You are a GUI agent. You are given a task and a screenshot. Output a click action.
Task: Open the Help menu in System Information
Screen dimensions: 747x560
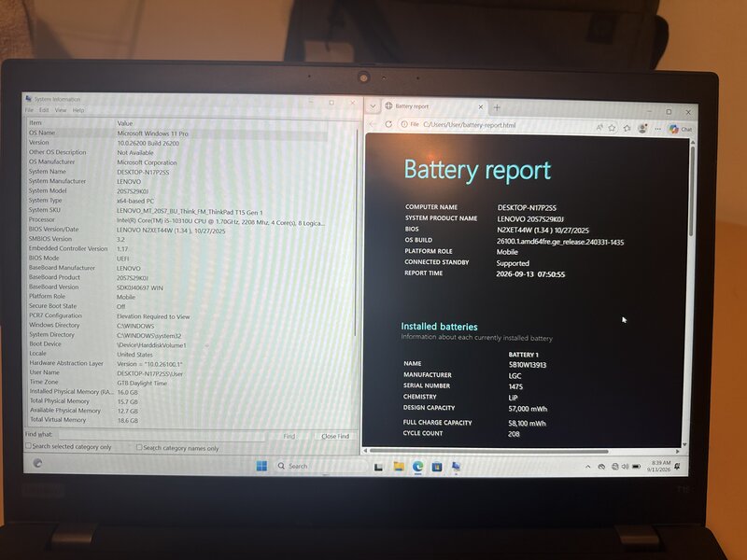pos(78,110)
